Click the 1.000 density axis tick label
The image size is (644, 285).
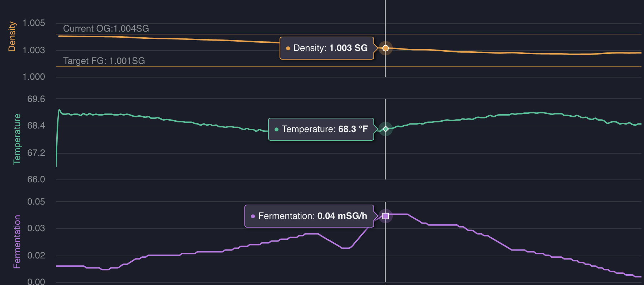point(34,77)
